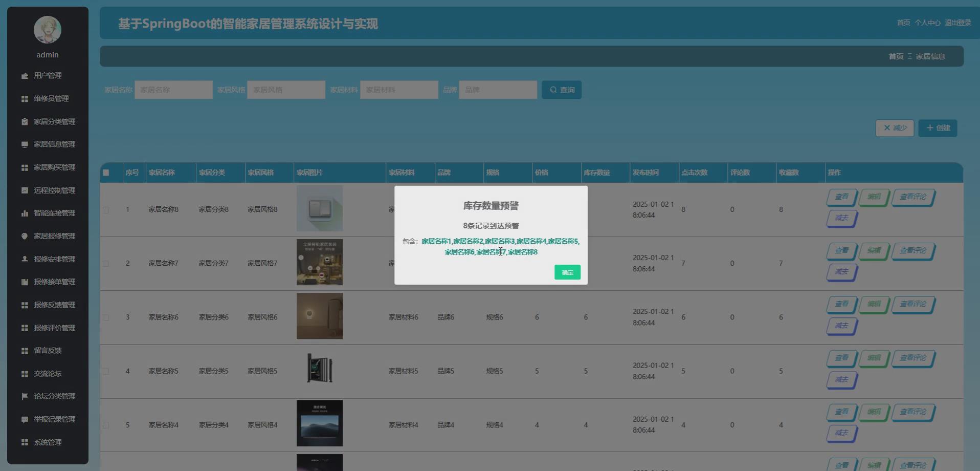Click 首页 in the breadcrumb bar
Viewport: 980px width, 471px height.
896,56
